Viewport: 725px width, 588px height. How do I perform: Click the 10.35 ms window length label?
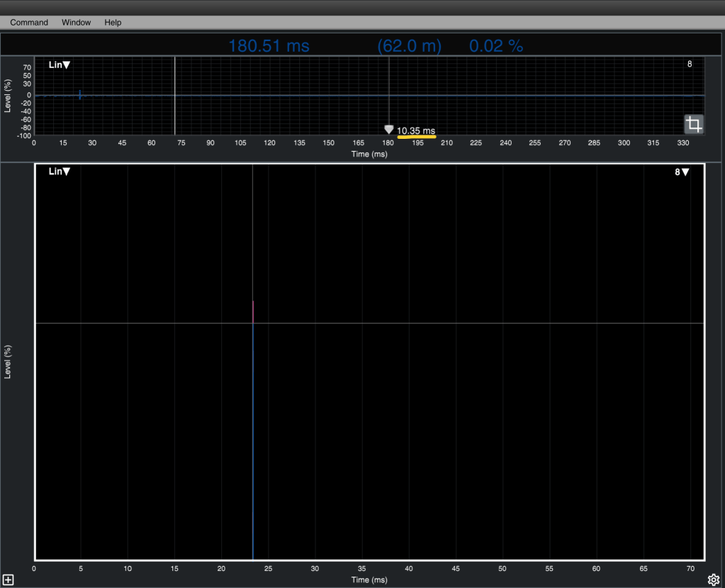click(416, 130)
